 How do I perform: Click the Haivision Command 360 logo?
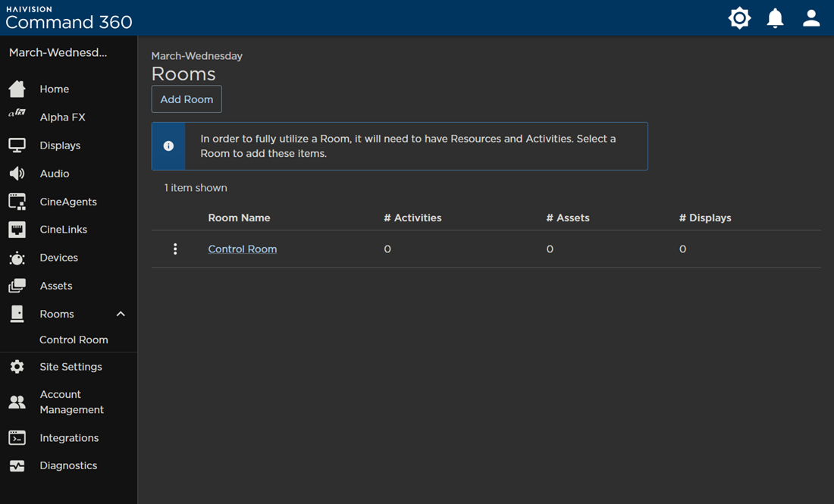click(68, 18)
